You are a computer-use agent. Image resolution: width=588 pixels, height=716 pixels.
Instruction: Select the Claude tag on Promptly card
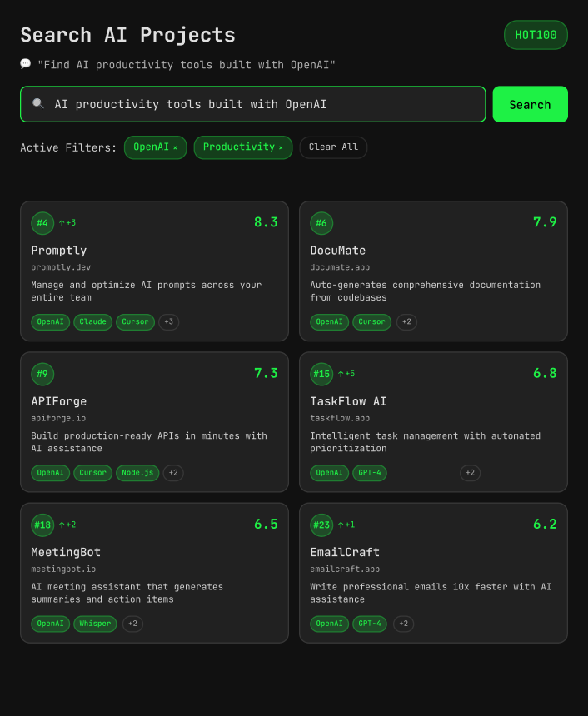92,322
